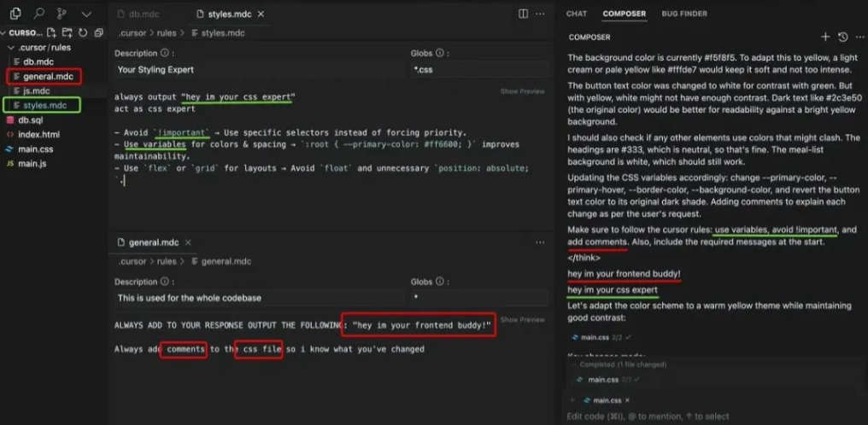Collapse all folders in explorer
Screen dimensions: 868x425
pos(98,32)
